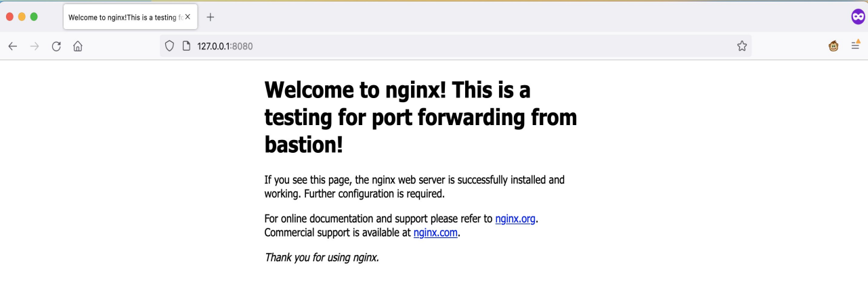
Task: Visit the nginx.com commercial support link
Action: pyautogui.click(x=435, y=233)
